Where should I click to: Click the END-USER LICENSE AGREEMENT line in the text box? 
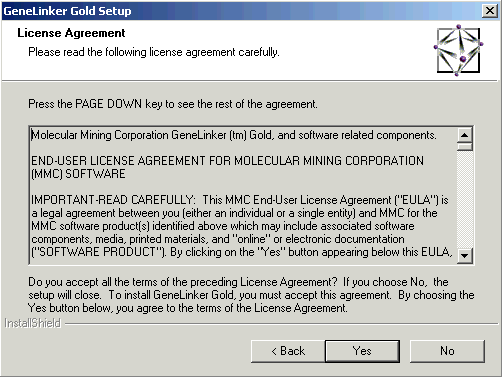click(227, 161)
